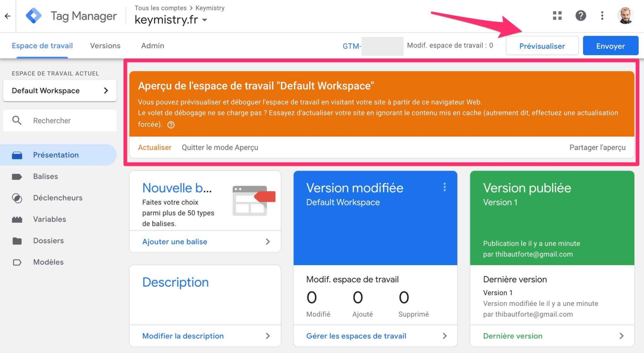Click the Prévisualiser button
The image size is (644, 353).
pyautogui.click(x=542, y=46)
